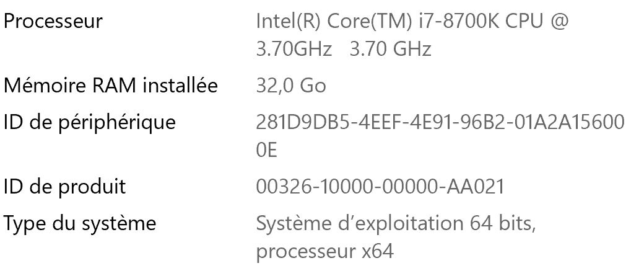
Task: Select the Mémoire RAM installée label
Action: (x=111, y=86)
